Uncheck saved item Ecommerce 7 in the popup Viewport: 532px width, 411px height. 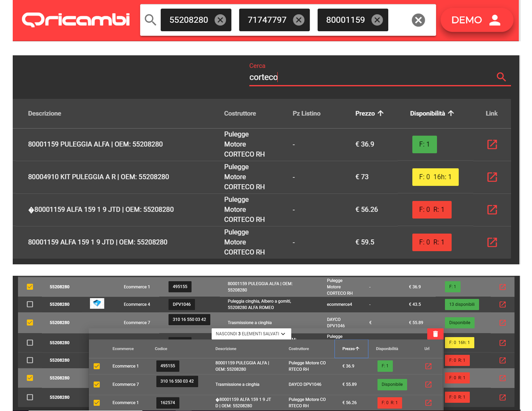97,384
